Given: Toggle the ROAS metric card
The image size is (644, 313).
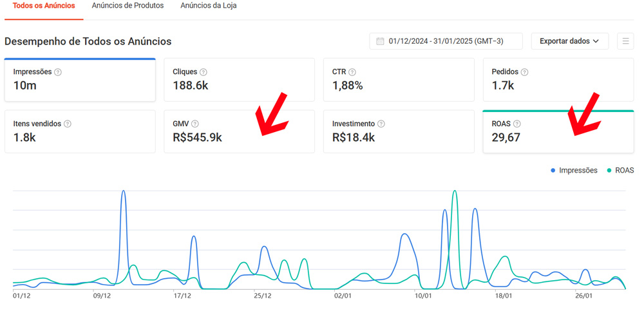Looking at the screenshot, I should click(x=558, y=131).
